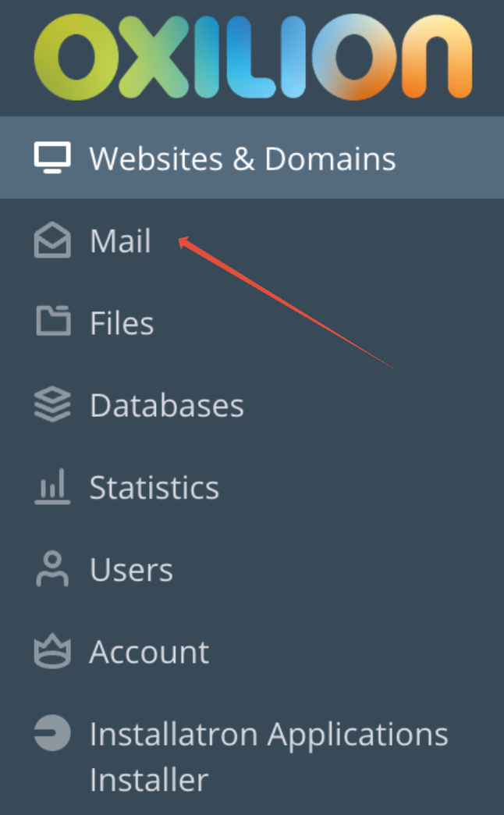Select the Databases text label
Screen dimensions: 504x815
tap(167, 405)
